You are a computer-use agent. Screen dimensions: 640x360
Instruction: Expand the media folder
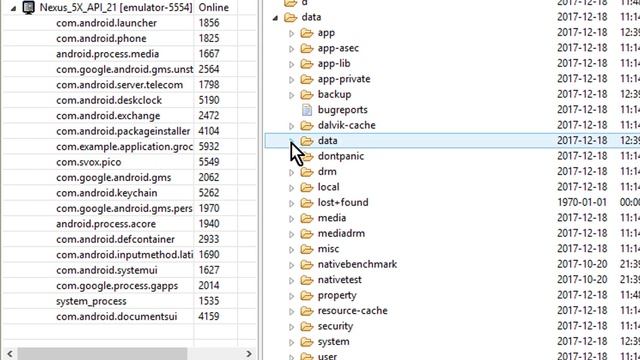(291, 219)
